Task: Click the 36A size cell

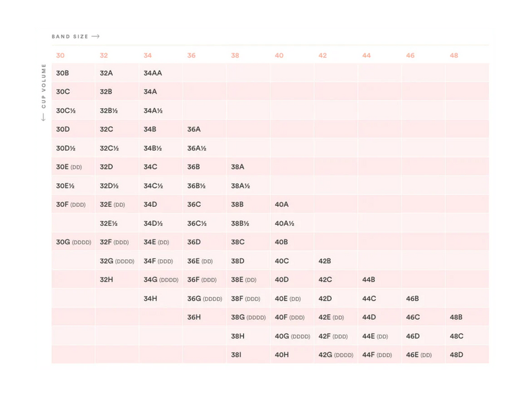Action: (194, 129)
